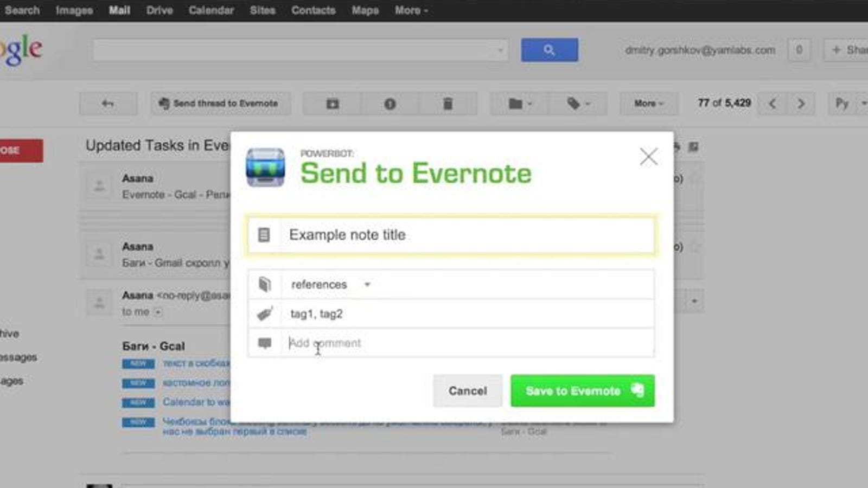Open the message options dropdown arrow at right
The width and height of the screenshot is (868, 488).
coord(694,301)
